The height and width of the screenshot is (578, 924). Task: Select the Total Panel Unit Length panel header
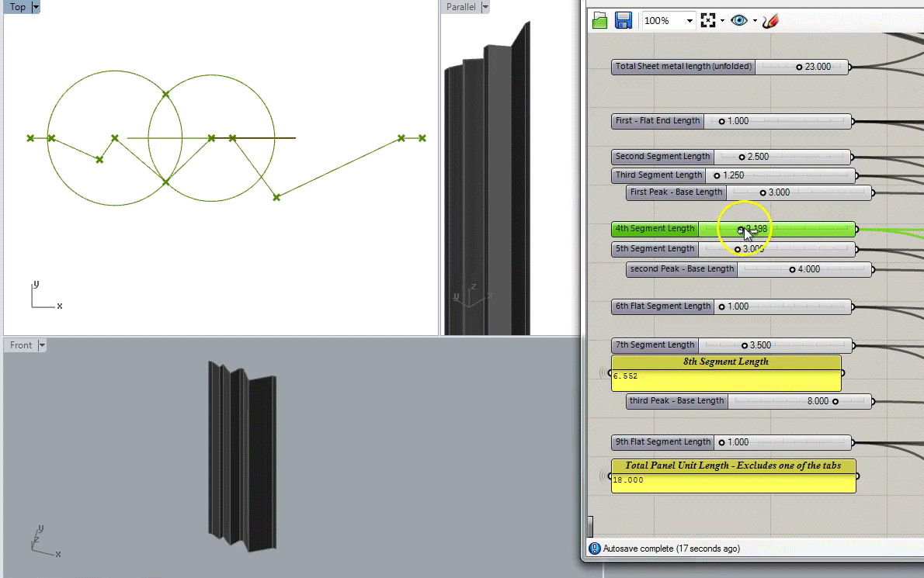[734, 466]
